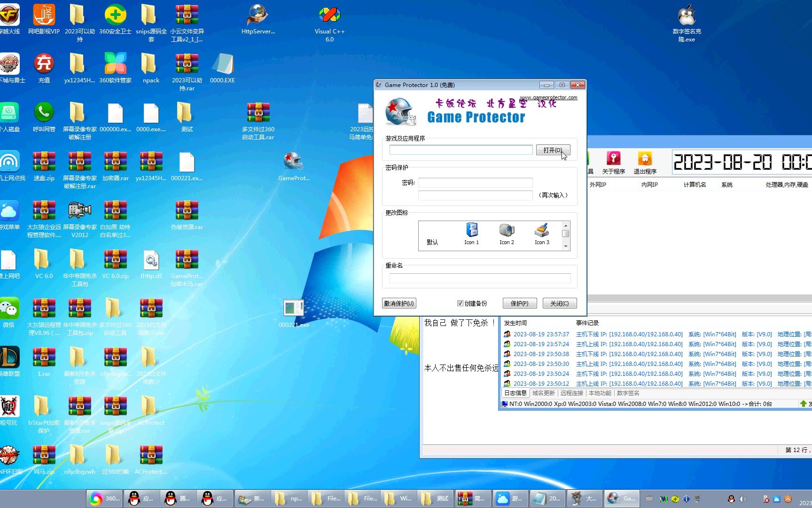
Task: Open the 网吧影视VIP desktop icon
Action: click(x=44, y=20)
